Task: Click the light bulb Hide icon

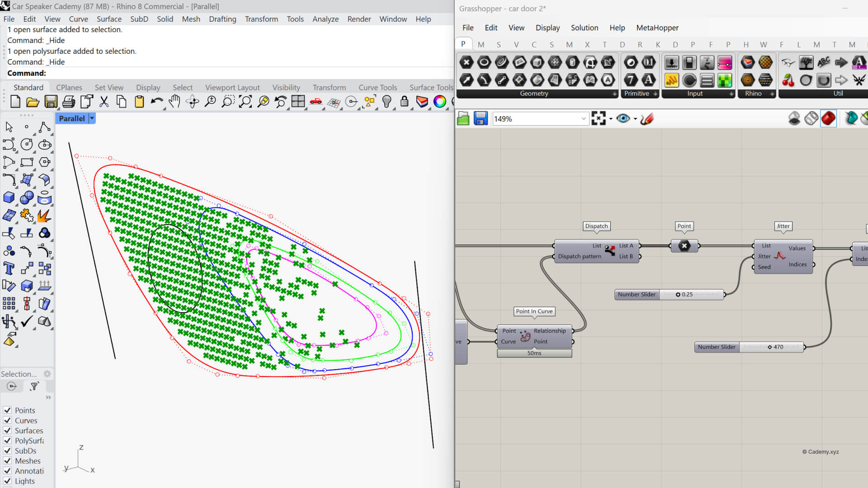Action: pyautogui.click(x=387, y=102)
